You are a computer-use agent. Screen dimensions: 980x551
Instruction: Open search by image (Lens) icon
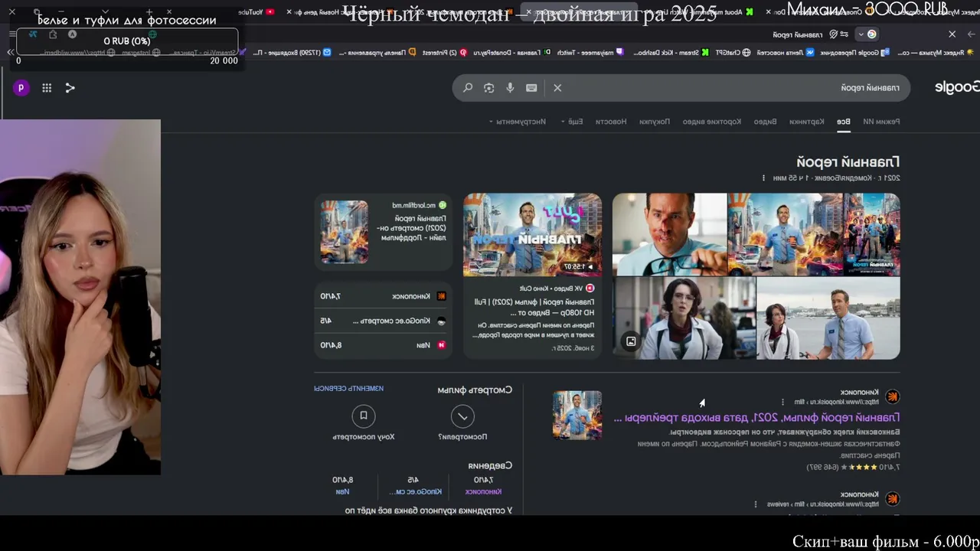pyautogui.click(x=489, y=88)
